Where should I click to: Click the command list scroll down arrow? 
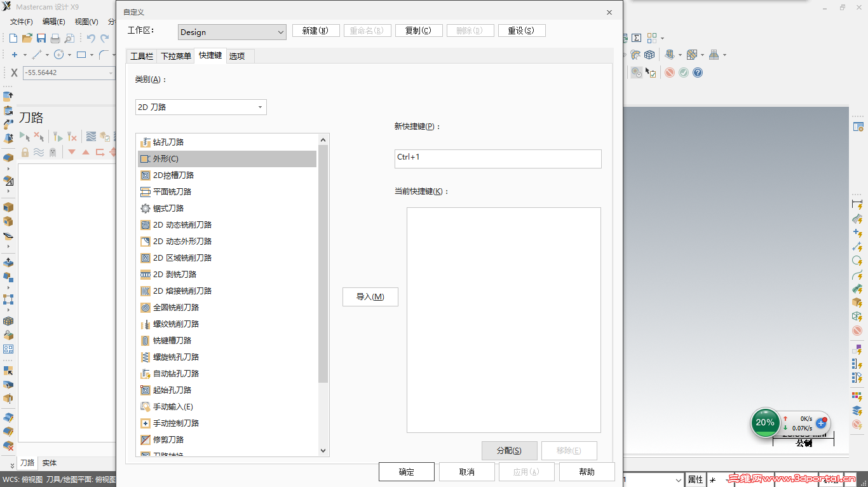[323, 450]
